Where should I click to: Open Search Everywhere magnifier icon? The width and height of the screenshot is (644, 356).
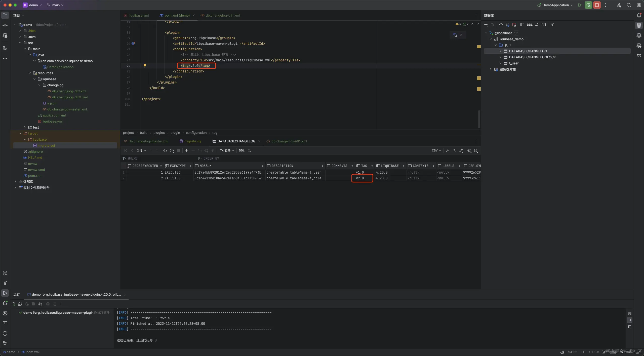tap(629, 5)
